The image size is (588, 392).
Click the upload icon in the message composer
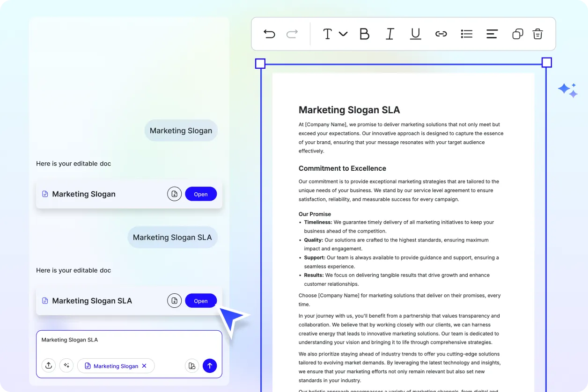49,365
